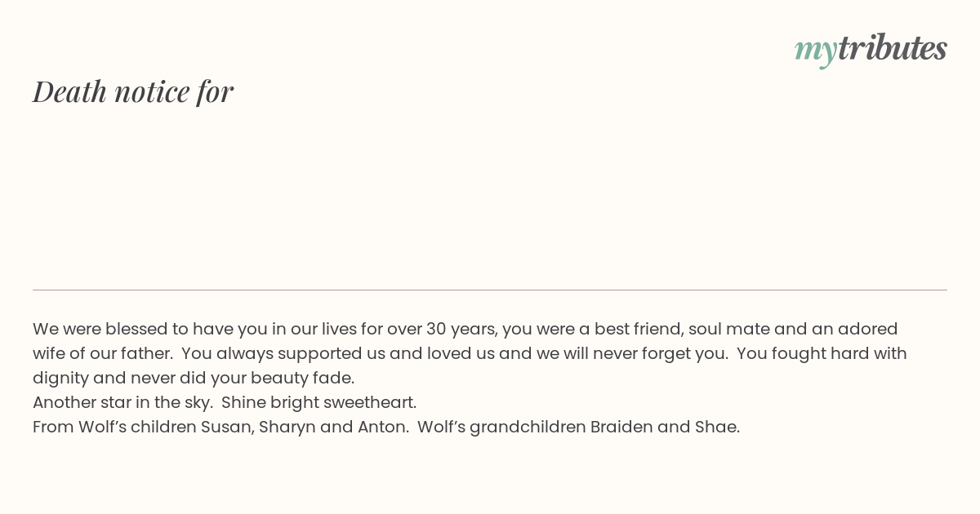Image resolution: width=980 pixels, height=514 pixels.
Task: Click the "tributes" part of the logo
Action: coord(892,47)
